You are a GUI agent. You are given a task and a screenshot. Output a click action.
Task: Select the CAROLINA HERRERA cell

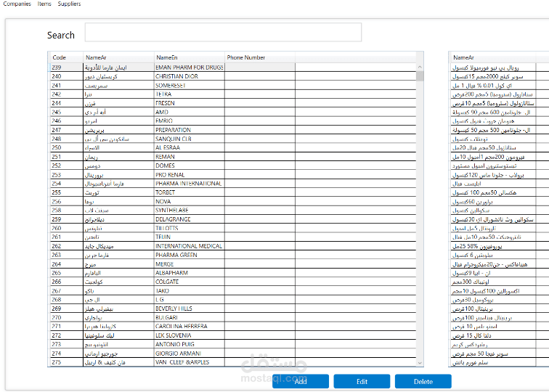point(190,326)
